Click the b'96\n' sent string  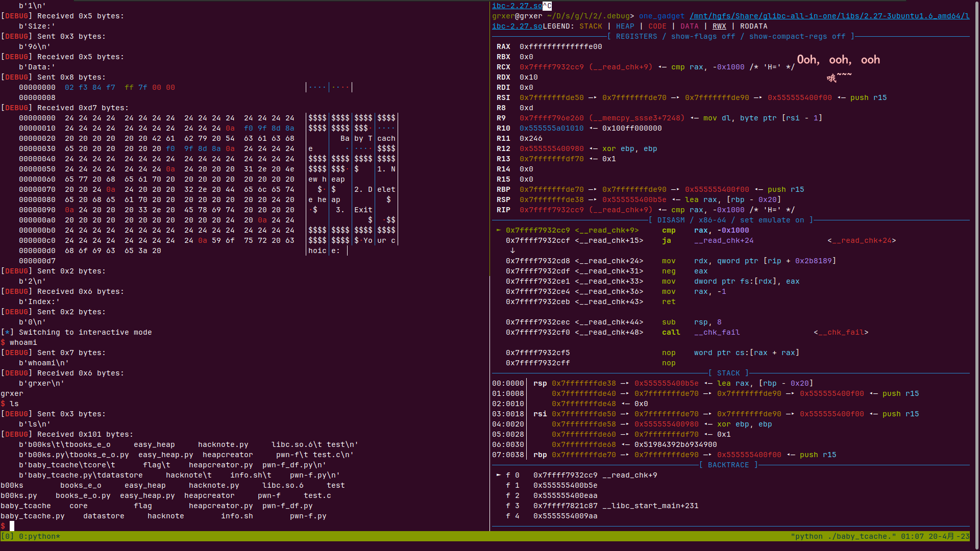point(35,46)
